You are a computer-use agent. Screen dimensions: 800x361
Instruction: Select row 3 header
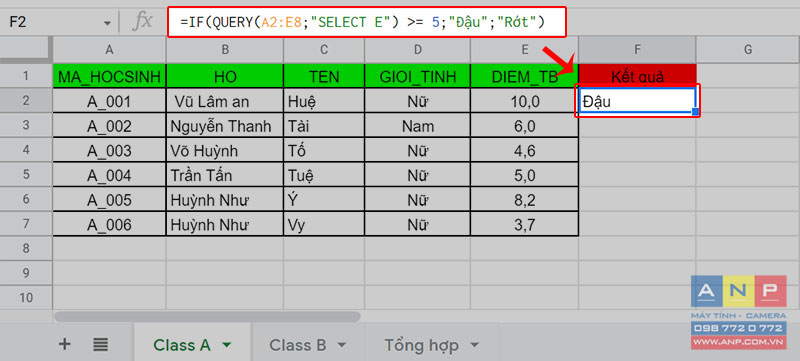(26, 125)
